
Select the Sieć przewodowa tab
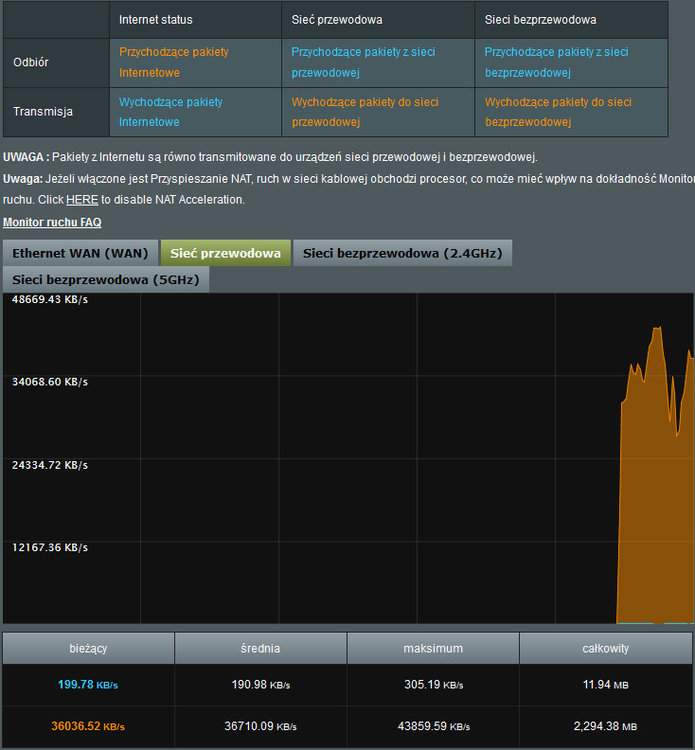tap(226, 253)
